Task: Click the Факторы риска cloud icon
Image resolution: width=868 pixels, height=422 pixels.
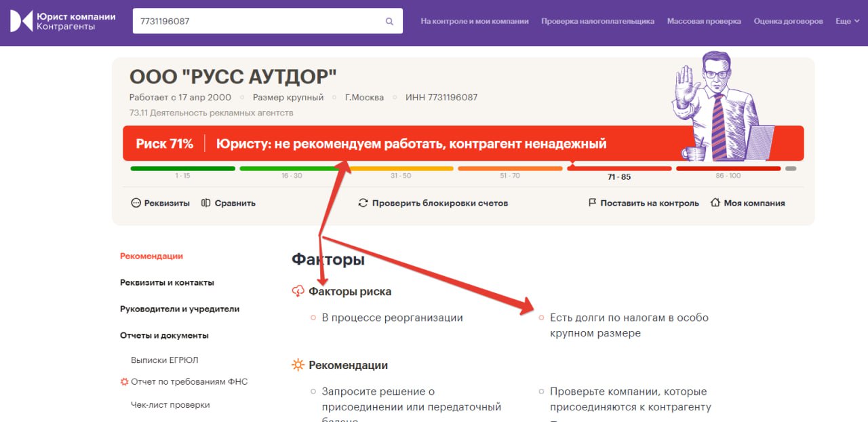Action: click(x=298, y=292)
